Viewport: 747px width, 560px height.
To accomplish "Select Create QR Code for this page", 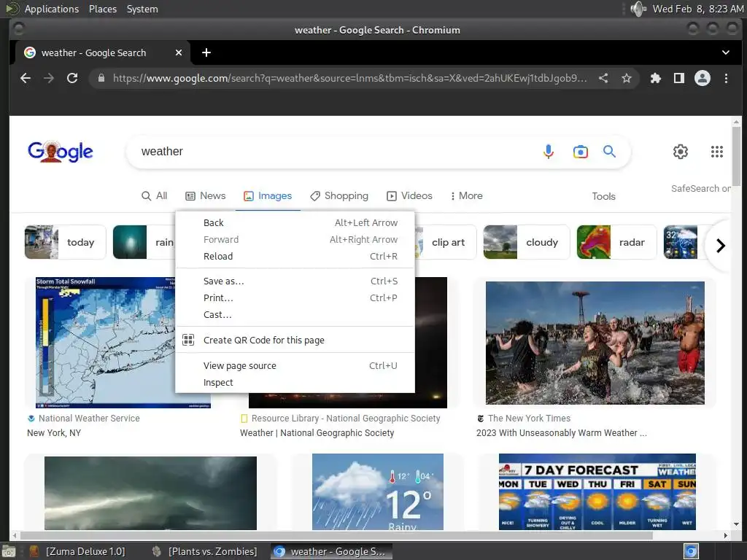I will (x=295, y=340).
